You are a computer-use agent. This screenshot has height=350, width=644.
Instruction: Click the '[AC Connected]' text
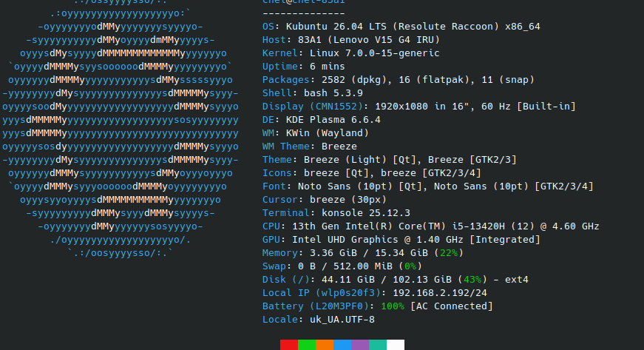click(452, 306)
